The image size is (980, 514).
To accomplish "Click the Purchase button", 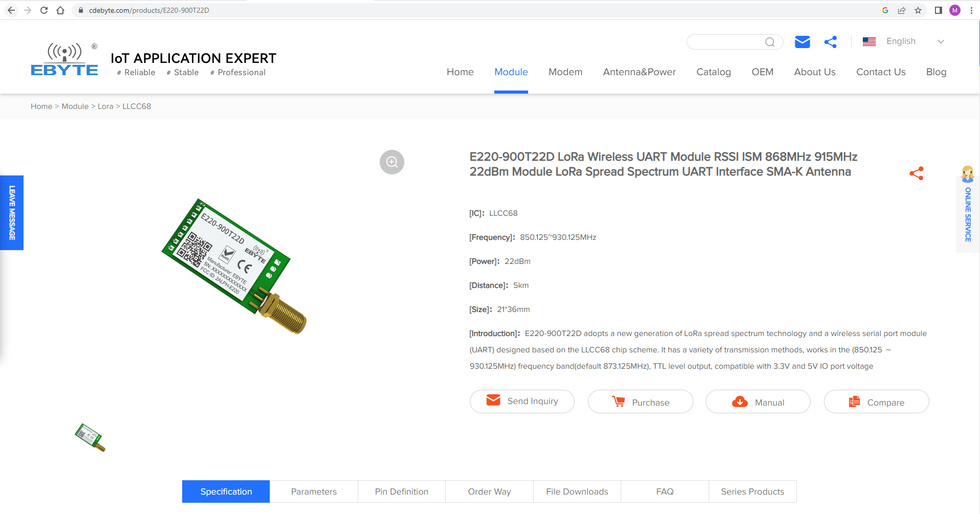I will (640, 402).
